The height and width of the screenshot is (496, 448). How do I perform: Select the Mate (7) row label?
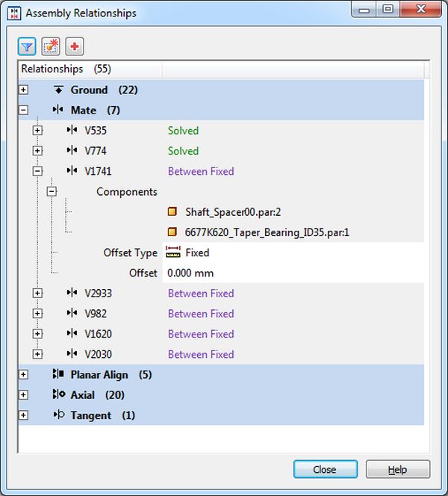95,110
